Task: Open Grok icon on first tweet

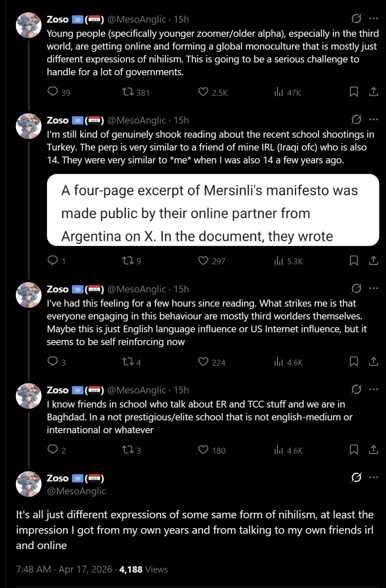Action: [x=356, y=19]
